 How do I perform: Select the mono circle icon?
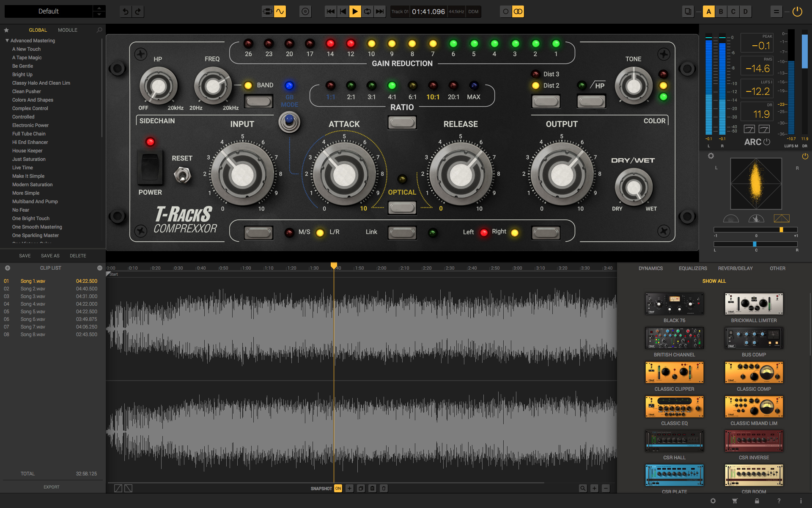tap(506, 11)
